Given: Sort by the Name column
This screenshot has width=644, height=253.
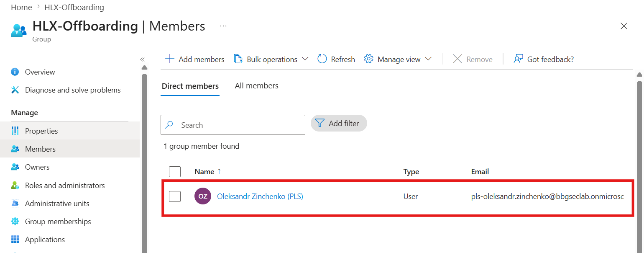Looking at the screenshot, I should coord(208,172).
